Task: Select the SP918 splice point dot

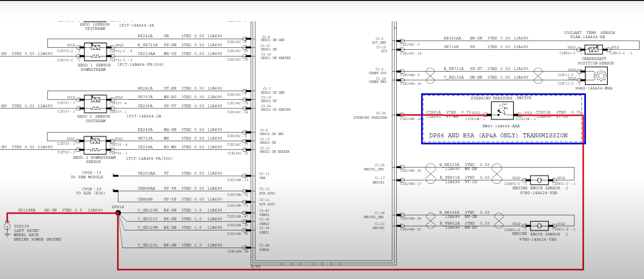Action: (118, 213)
